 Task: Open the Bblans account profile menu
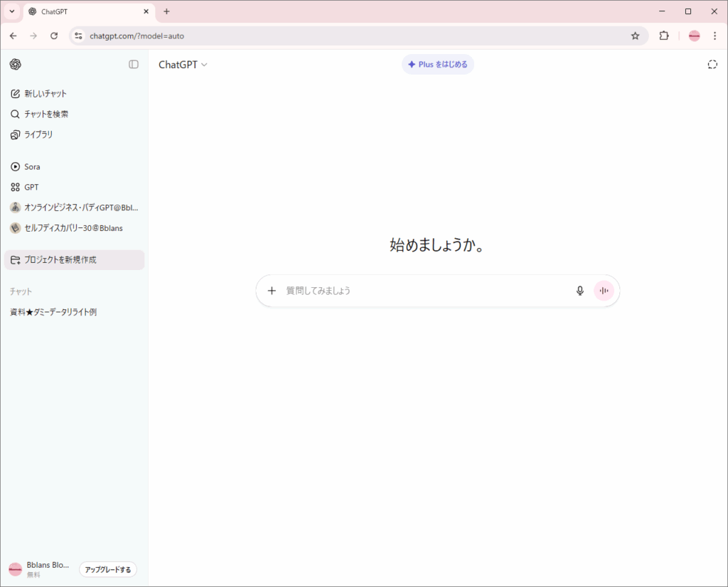pyautogui.click(x=39, y=569)
